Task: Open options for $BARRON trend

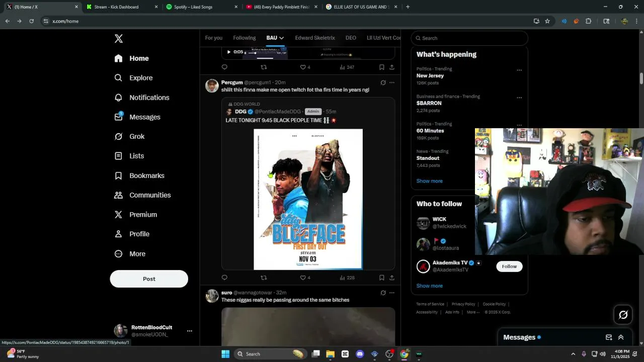Action: tap(519, 98)
